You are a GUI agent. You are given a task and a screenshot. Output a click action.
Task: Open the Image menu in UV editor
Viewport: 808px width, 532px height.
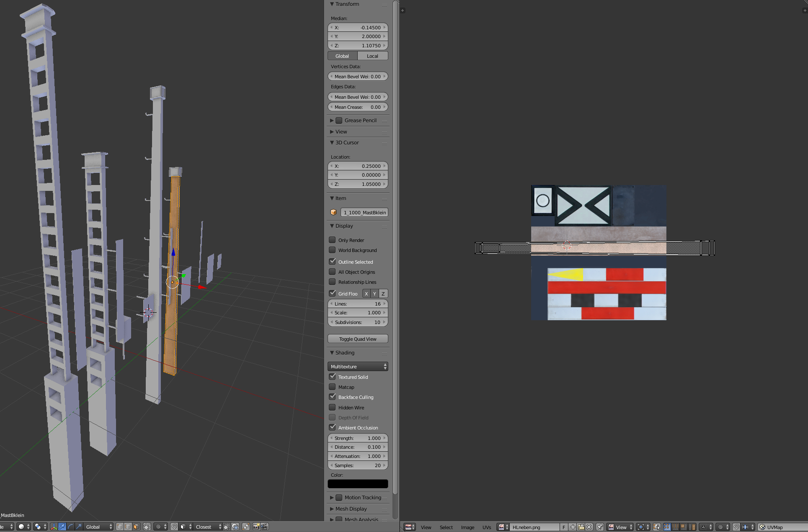click(x=467, y=527)
